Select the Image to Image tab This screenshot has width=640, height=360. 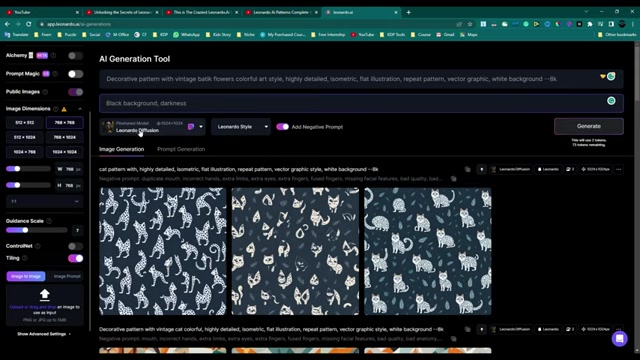[x=26, y=276]
